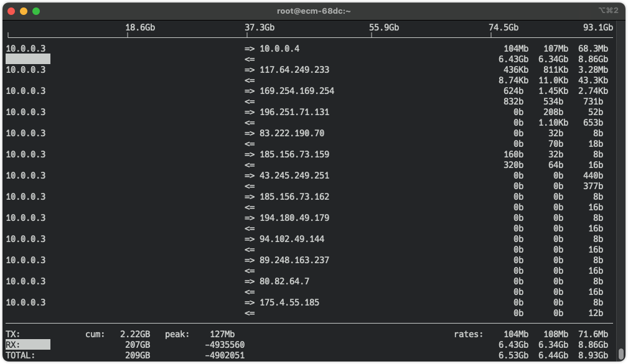Click the ⌥⌘2 shortcut indicator in title bar

pyautogui.click(x=607, y=11)
